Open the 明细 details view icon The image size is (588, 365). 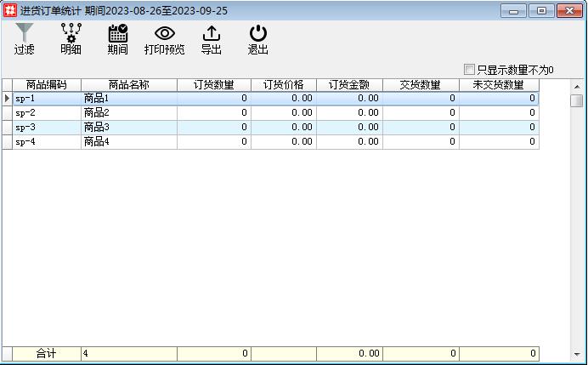(x=71, y=33)
